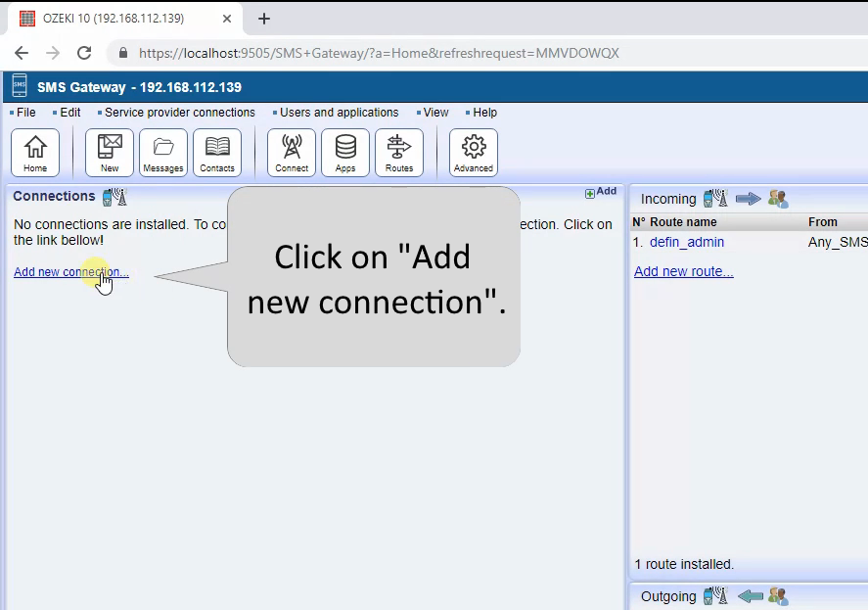Open the Contacts book icon
This screenshot has width=868, height=610.
(217, 153)
